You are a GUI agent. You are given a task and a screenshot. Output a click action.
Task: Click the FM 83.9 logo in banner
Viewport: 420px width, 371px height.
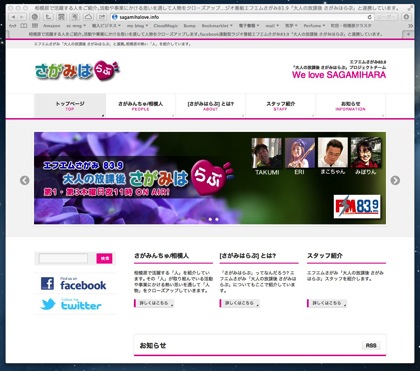pyautogui.click(x=357, y=206)
